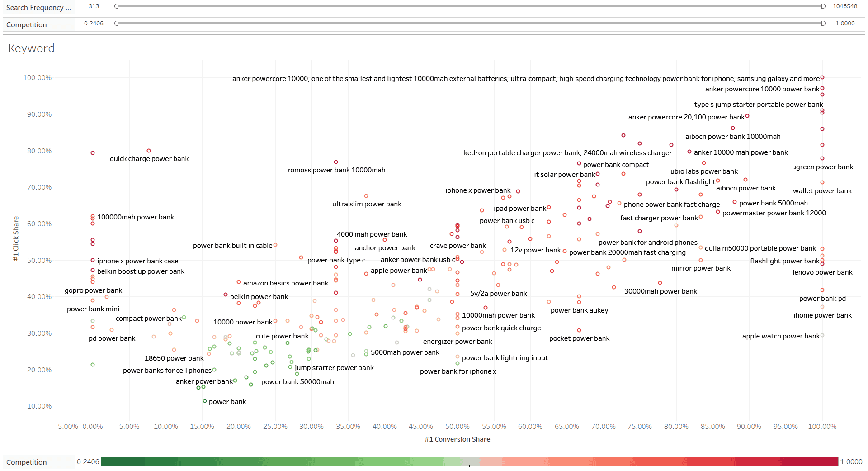This screenshot has height=471, width=868.
Task: Click the Search Frequency minimum value 313
Action: pos(94,6)
